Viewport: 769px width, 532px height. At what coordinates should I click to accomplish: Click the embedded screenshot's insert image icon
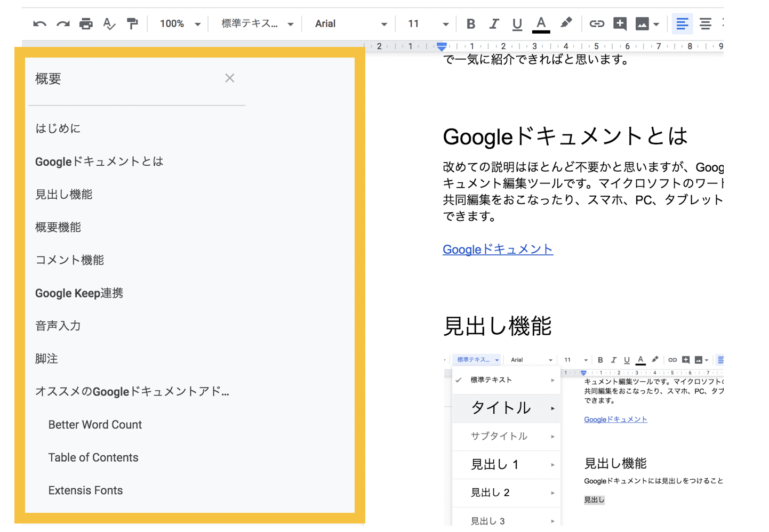[699, 360]
